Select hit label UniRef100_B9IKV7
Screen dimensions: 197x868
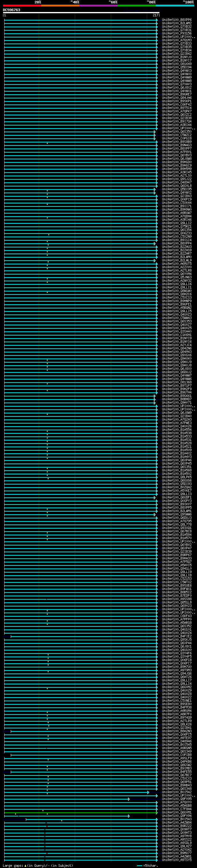coord(176,504)
